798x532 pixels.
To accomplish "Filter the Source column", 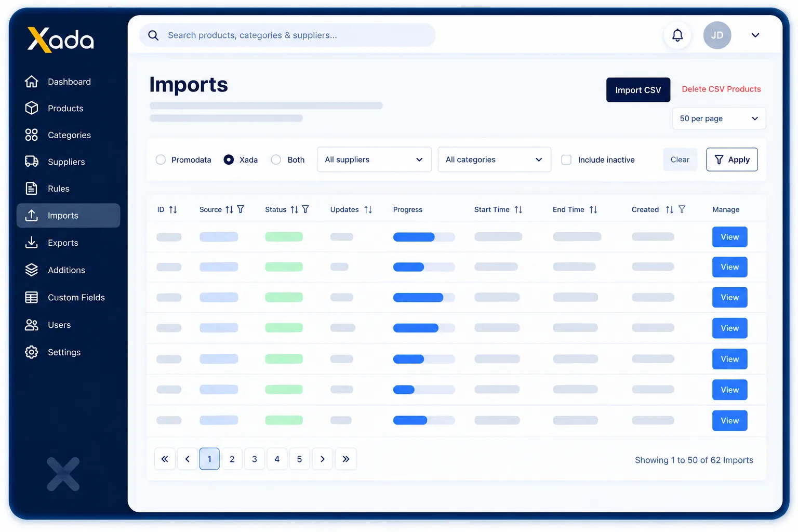I will (241, 209).
